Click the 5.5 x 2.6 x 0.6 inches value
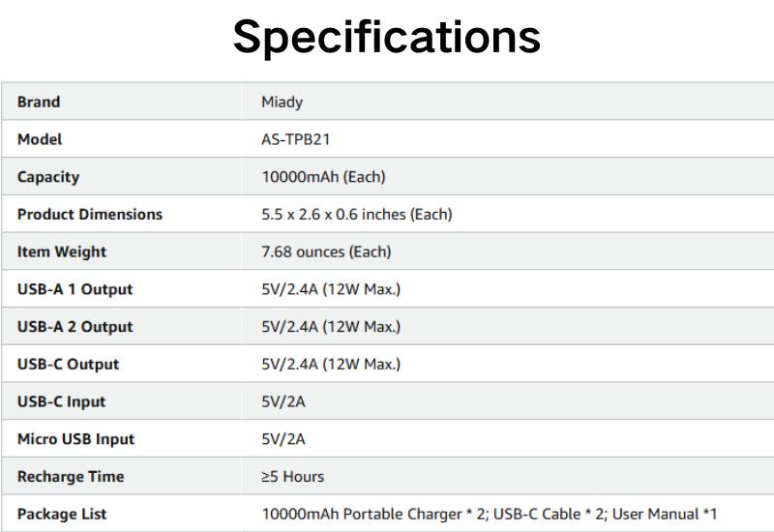The image size is (774, 532). click(x=357, y=214)
